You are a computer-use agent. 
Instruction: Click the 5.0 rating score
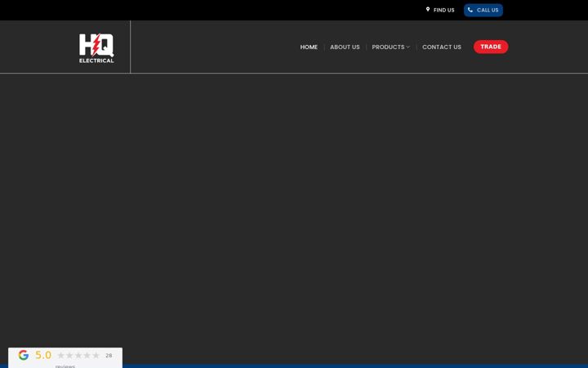click(43, 355)
